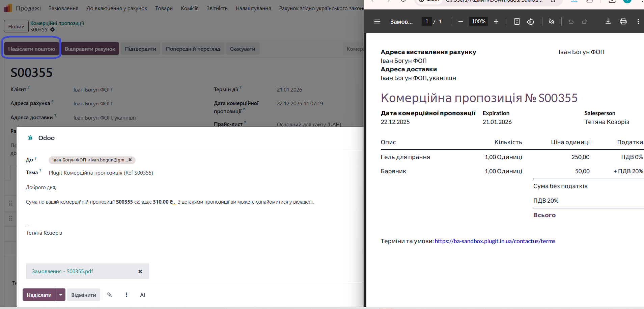Zoom in the PDF with plus icon
The height and width of the screenshot is (309, 644).
(496, 22)
